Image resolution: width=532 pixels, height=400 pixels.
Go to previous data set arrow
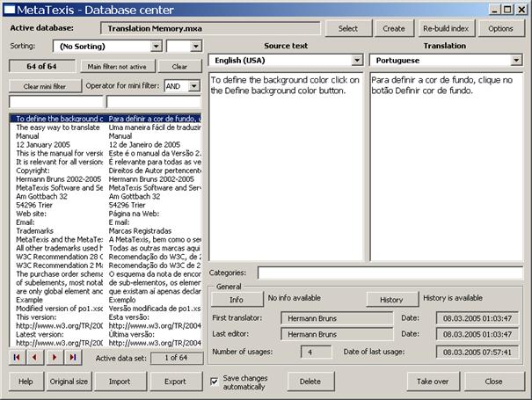point(35,357)
